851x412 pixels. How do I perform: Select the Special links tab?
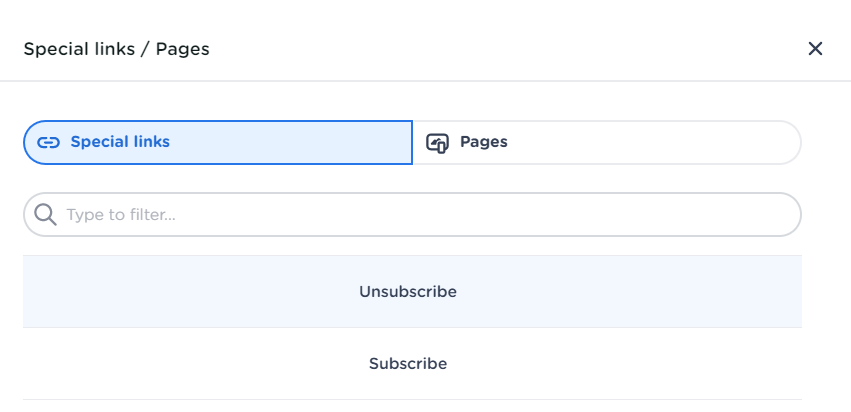[218, 142]
